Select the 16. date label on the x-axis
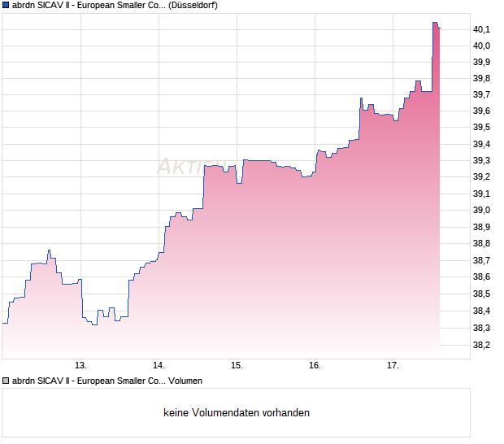 tap(315, 365)
